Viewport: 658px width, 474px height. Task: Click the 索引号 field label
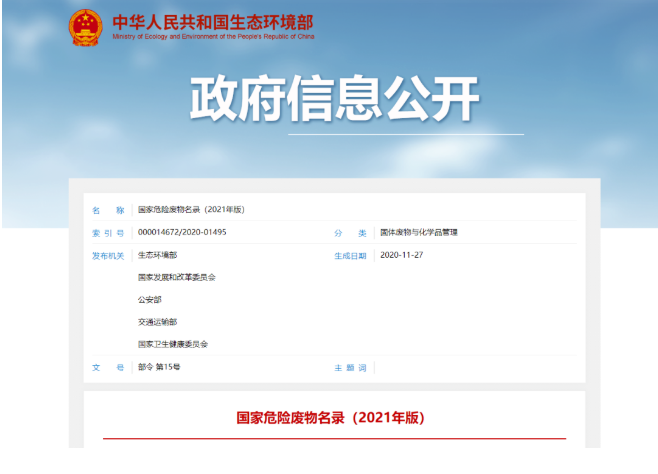[108, 232]
